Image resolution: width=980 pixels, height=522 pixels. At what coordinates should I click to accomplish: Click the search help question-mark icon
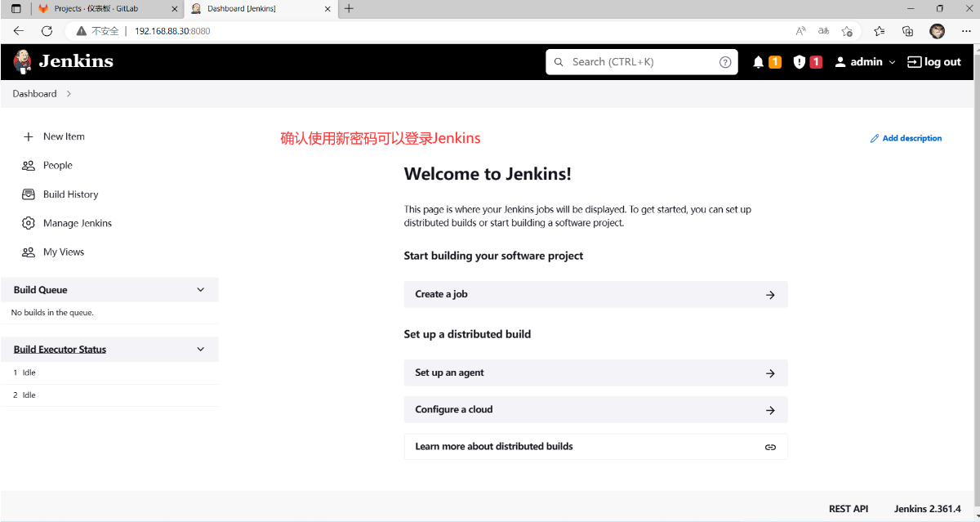click(x=725, y=62)
